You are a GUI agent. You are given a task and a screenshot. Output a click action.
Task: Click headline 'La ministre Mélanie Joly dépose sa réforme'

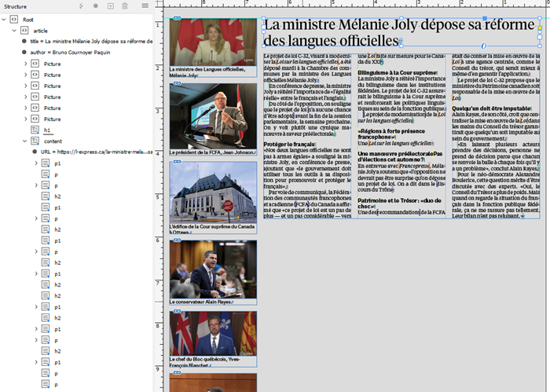pos(399,25)
